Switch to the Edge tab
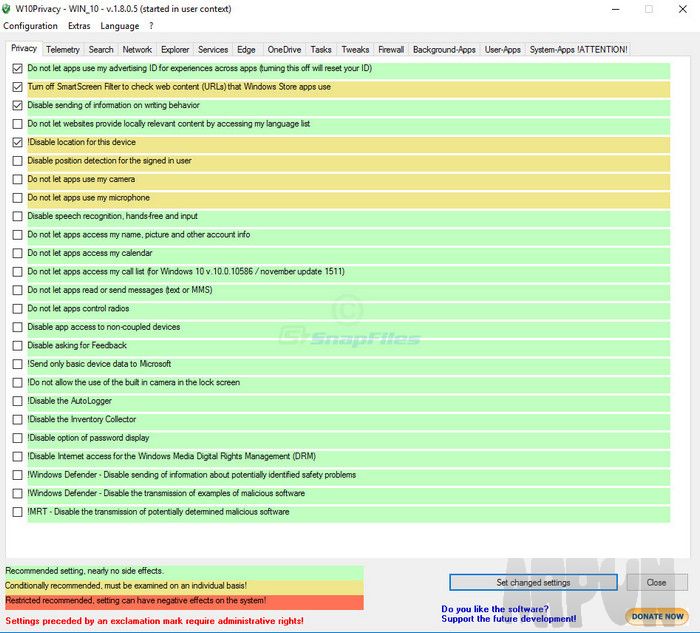700x633 pixels. (246, 50)
